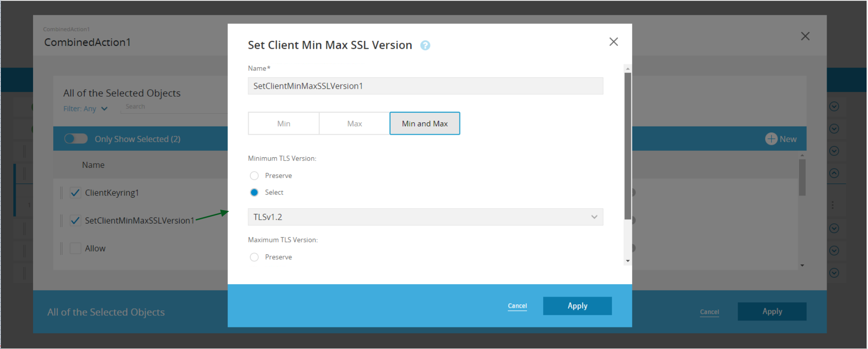Click the New plus icon
The image size is (868, 349).
pyautogui.click(x=771, y=139)
